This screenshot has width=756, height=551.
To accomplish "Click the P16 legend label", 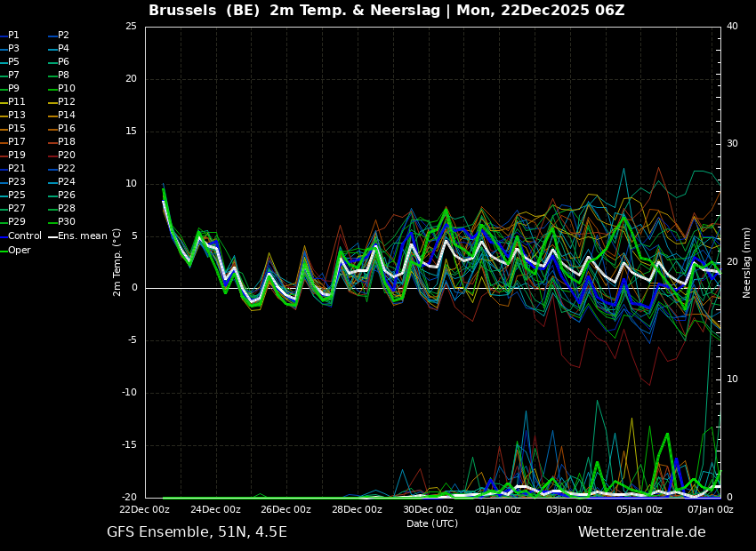I will coord(66,129).
